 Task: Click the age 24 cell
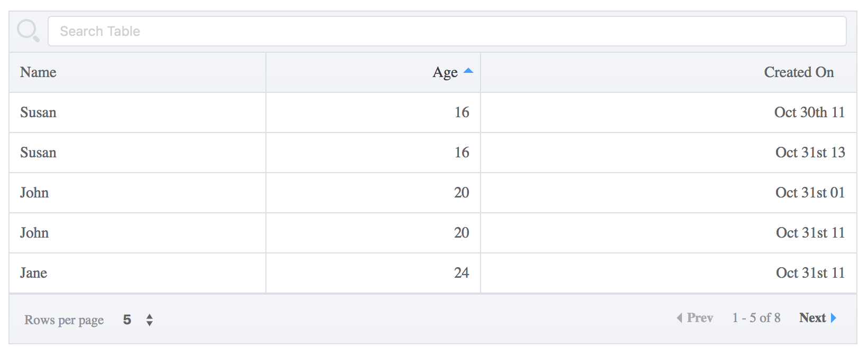pos(461,273)
